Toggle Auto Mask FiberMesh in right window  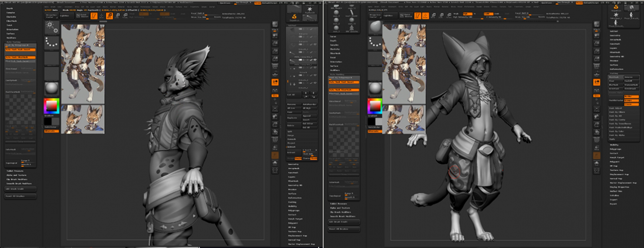(x=343, y=90)
